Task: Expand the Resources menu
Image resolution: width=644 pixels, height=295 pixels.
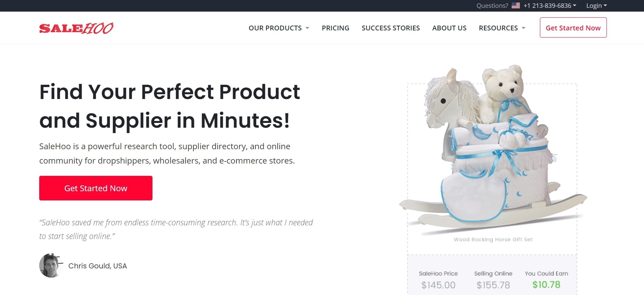Action: 502,28
